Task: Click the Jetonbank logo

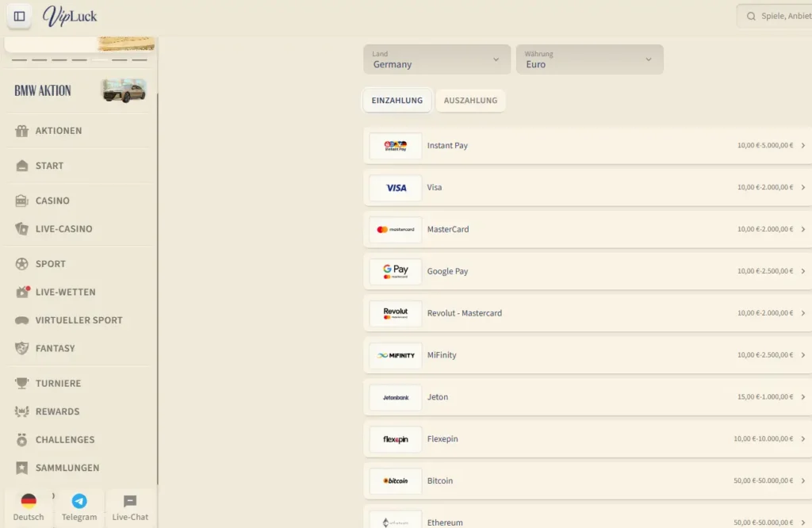Action: coord(396,397)
